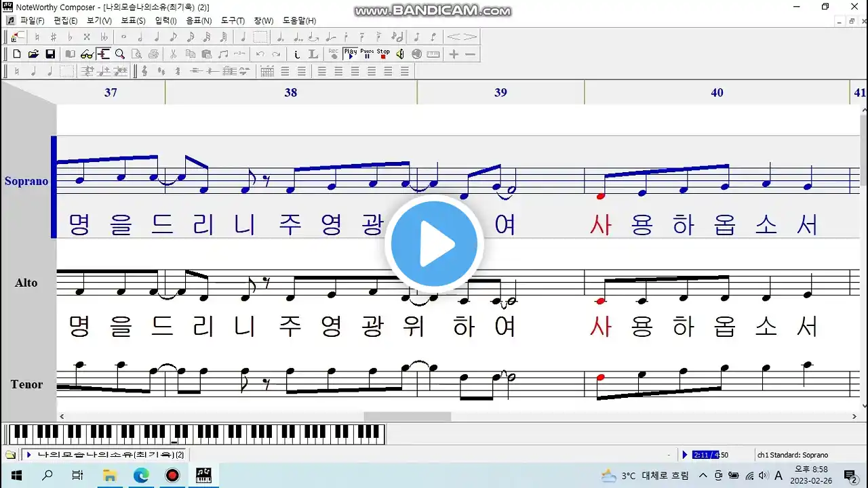Image resolution: width=868 pixels, height=488 pixels.
Task: Select eighth note duration
Action: [x=173, y=37]
